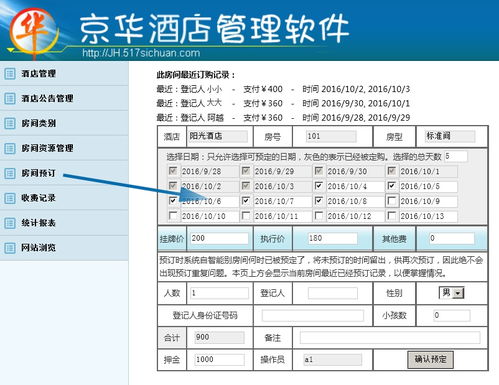This screenshot has width=499, height=385.
Task: Check the 2016/10/11 date checkbox
Action: (246, 216)
